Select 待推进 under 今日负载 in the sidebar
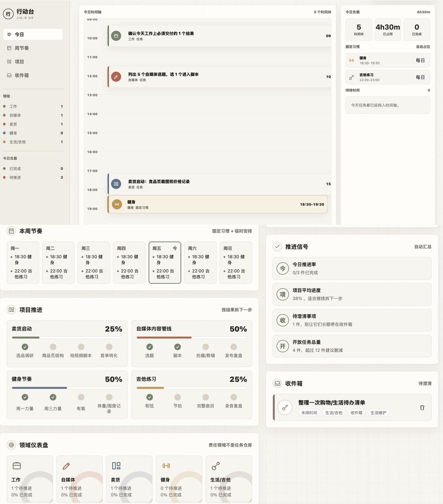This screenshot has height=504, width=443. click(33, 178)
